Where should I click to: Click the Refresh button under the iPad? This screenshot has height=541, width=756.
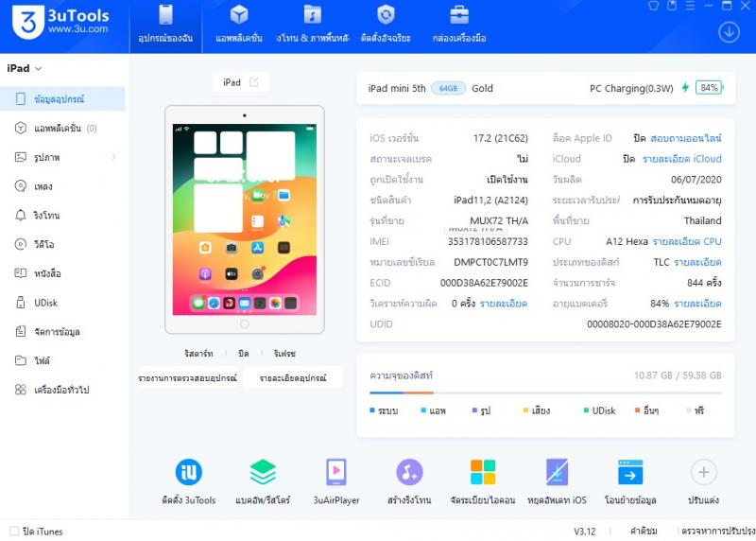(x=284, y=354)
